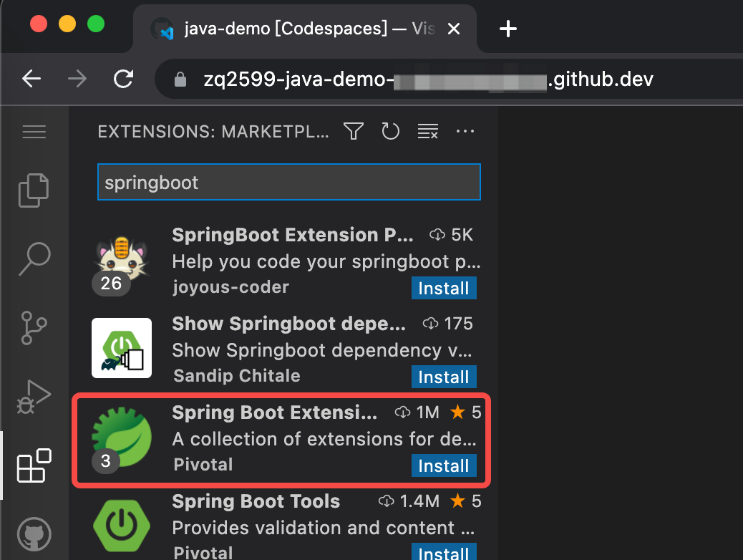This screenshot has height=560, width=743.
Task: Click the star rating of Spring Boot Tools
Action: tap(465, 501)
